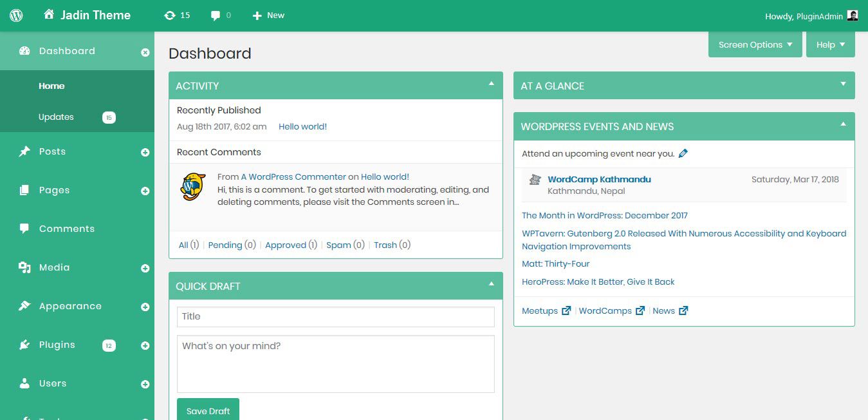Open the comments bubble icon in admin bar
The image size is (868, 420).
click(216, 15)
